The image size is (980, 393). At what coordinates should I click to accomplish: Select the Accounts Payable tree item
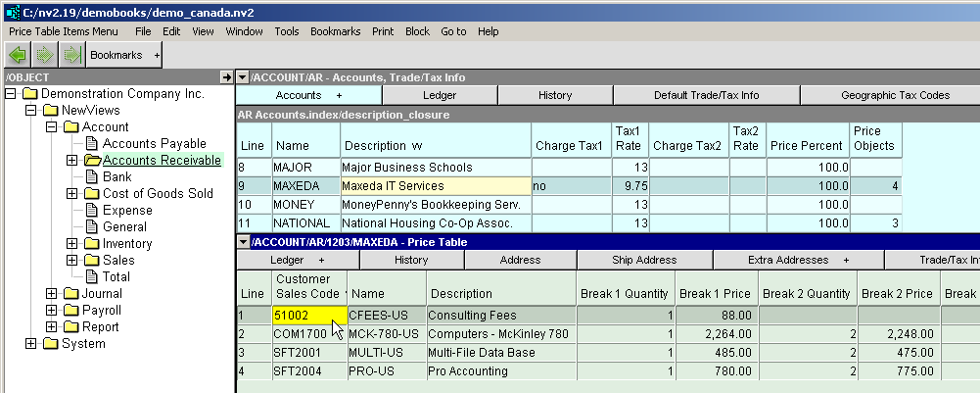pyautogui.click(x=155, y=144)
